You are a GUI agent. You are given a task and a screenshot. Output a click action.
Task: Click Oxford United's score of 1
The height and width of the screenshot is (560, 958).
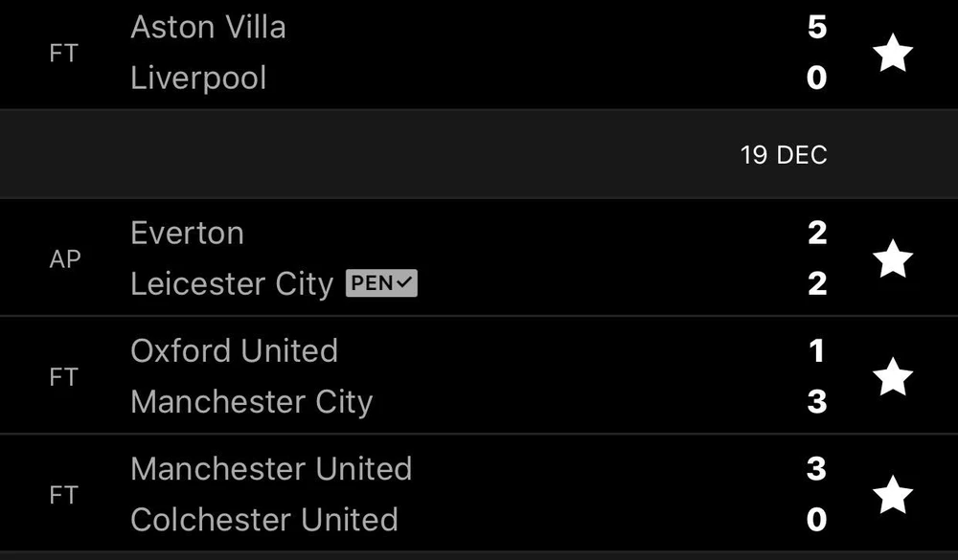tap(816, 351)
